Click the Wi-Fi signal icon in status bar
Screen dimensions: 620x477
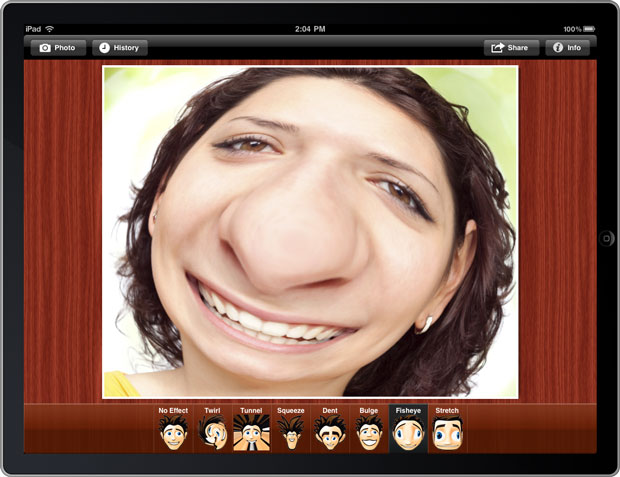50,29
